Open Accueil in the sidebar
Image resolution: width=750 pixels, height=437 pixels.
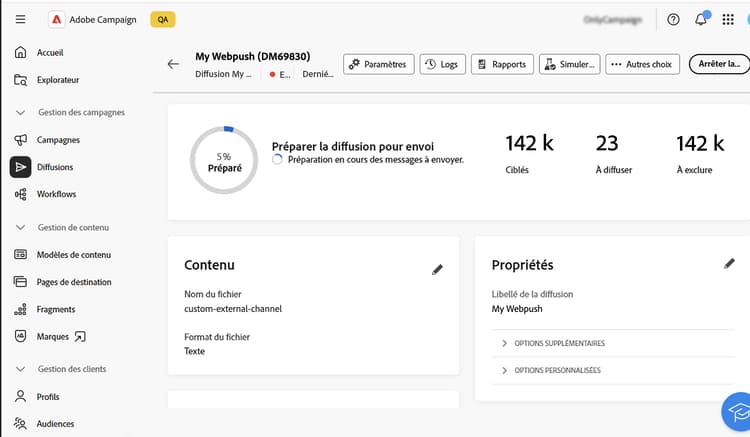click(x=50, y=53)
